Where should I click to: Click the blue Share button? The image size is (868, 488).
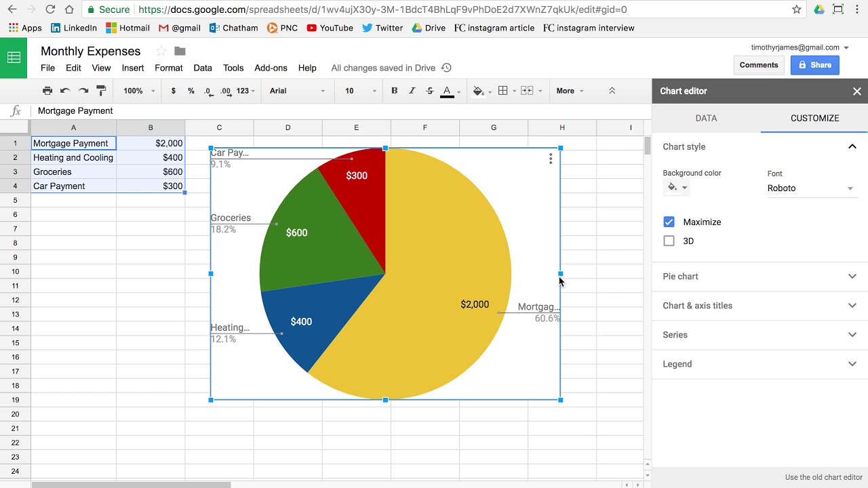point(814,65)
